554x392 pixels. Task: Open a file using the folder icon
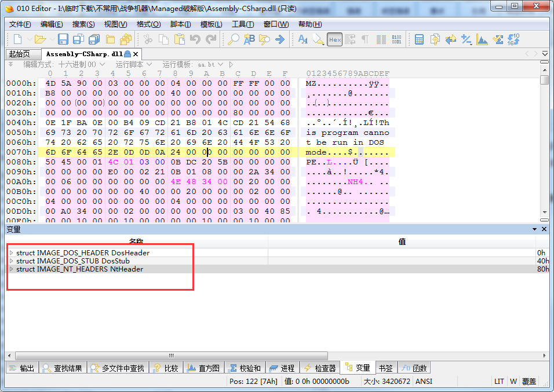(x=40, y=39)
